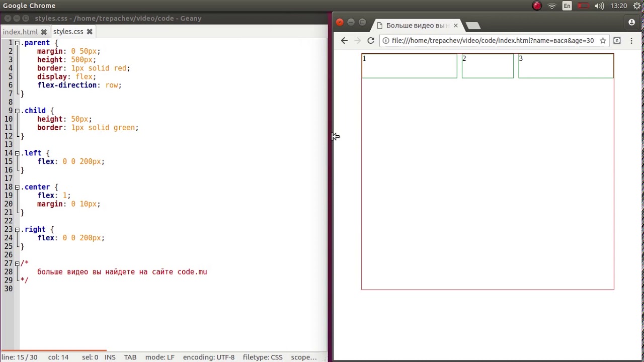This screenshot has width=644, height=362.
Task: Close the Chrome window
Action: (340, 22)
